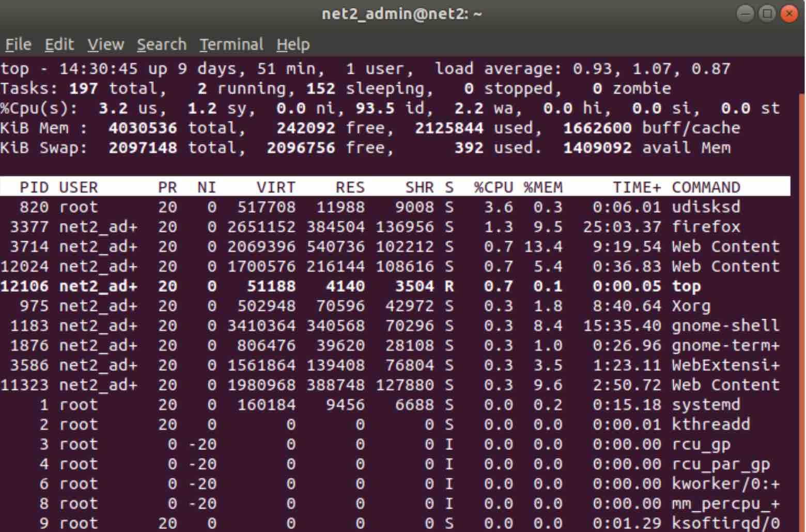Click the 14:30:45 time in top header

(x=98, y=69)
